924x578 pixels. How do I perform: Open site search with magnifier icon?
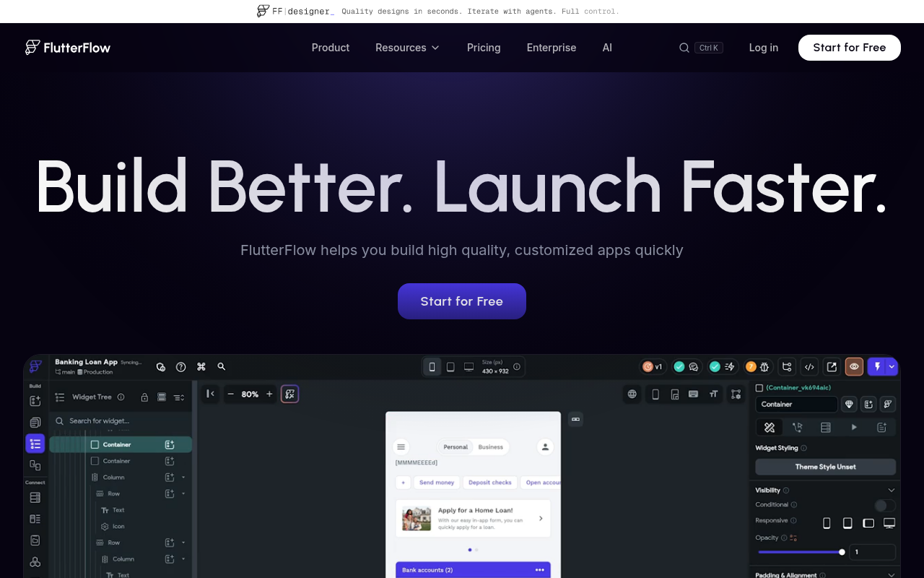point(684,48)
